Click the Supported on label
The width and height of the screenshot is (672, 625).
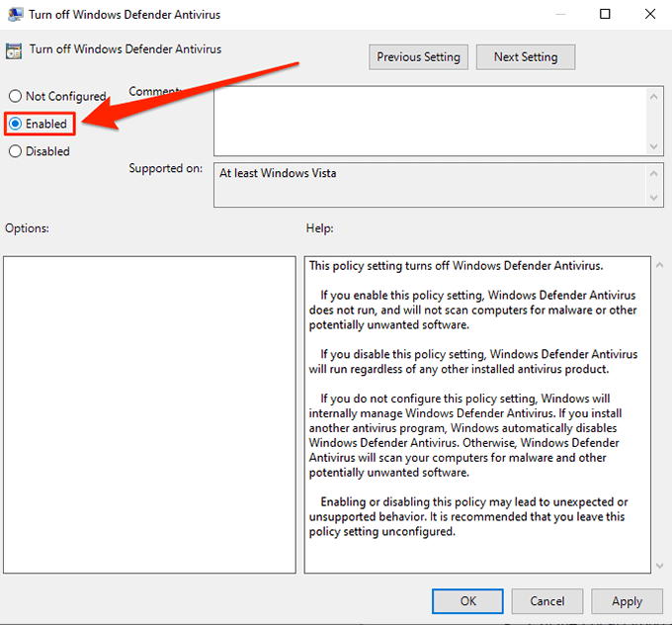165,168
